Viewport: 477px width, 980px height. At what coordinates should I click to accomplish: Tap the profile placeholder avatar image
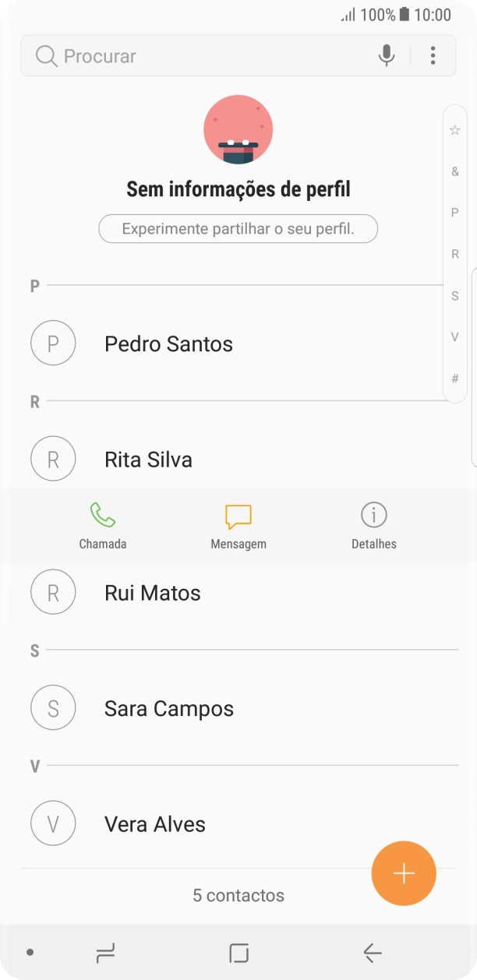[238, 129]
